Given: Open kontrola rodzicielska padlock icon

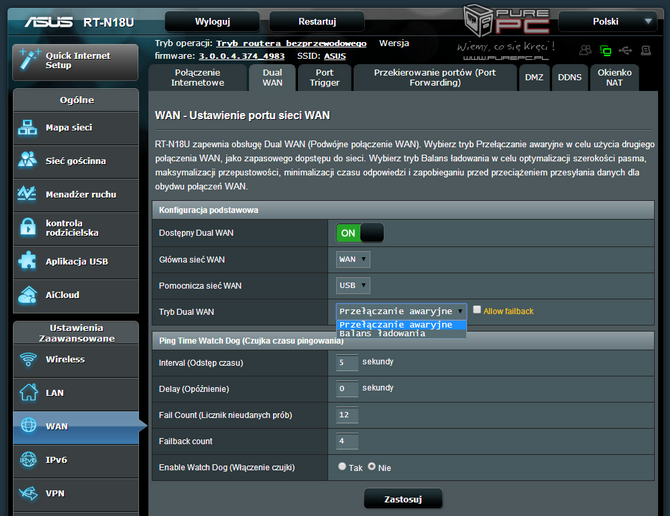Looking at the screenshot, I should (x=28, y=227).
